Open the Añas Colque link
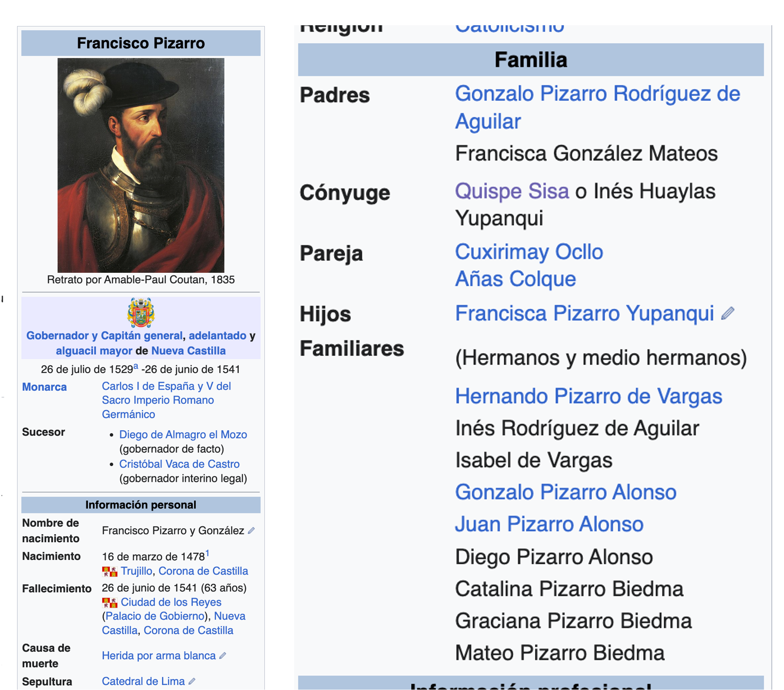The image size is (784, 690). pyautogui.click(x=515, y=279)
